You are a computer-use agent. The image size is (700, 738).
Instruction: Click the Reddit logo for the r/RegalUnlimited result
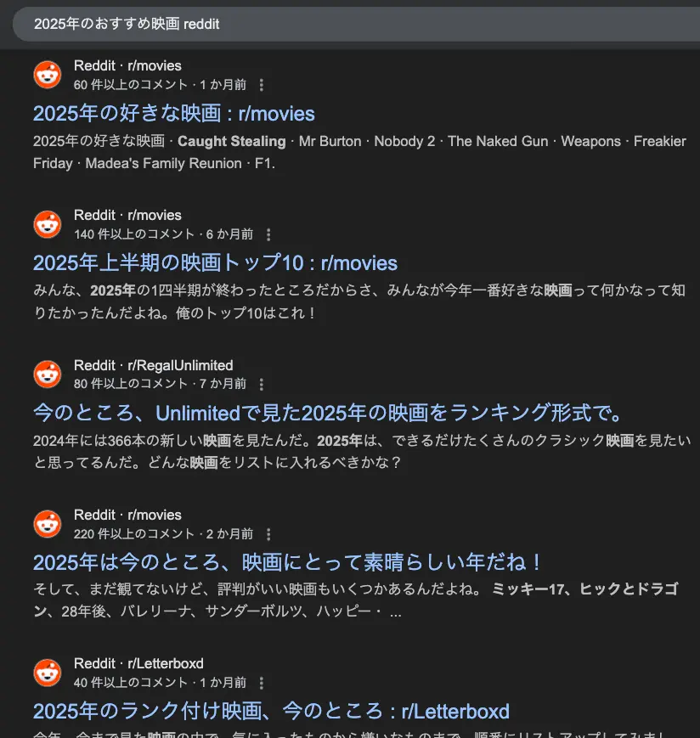(48, 375)
